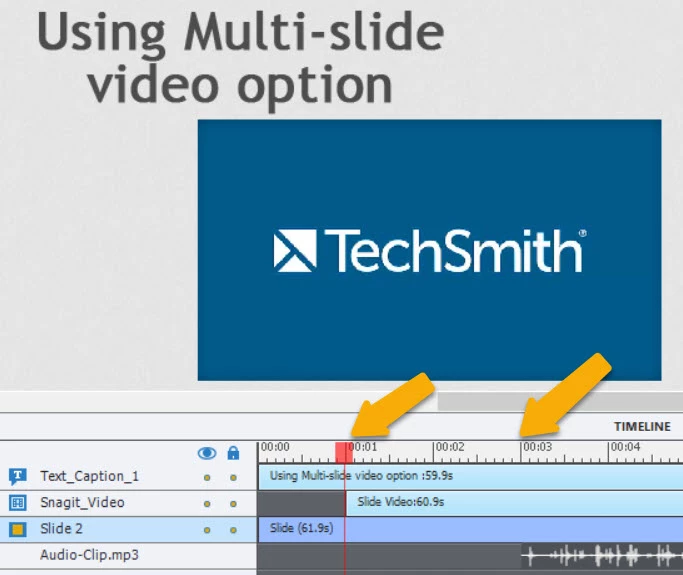Toggle lock dot for Text_Caption_1
The image size is (683, 575).
[233, 478]
